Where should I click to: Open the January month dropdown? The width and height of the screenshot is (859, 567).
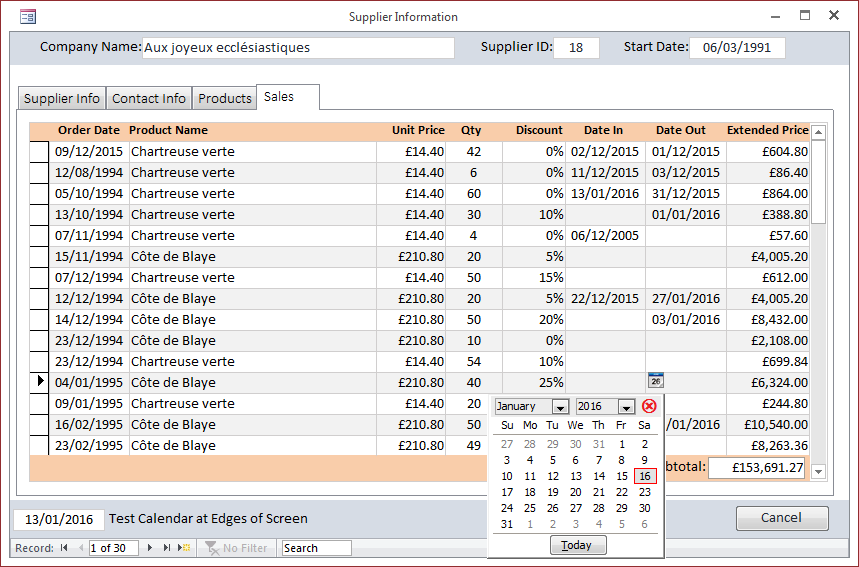(x=560, y=407)
